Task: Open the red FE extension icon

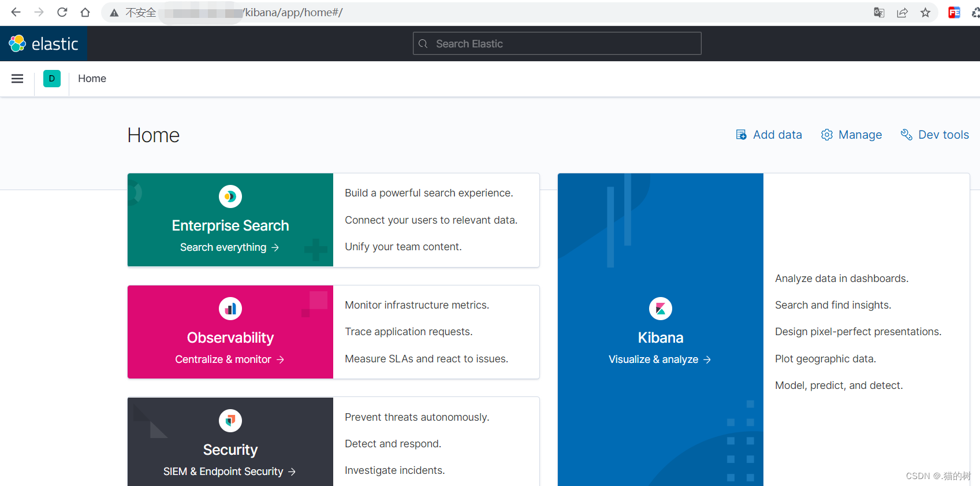Action: (954, 13)
